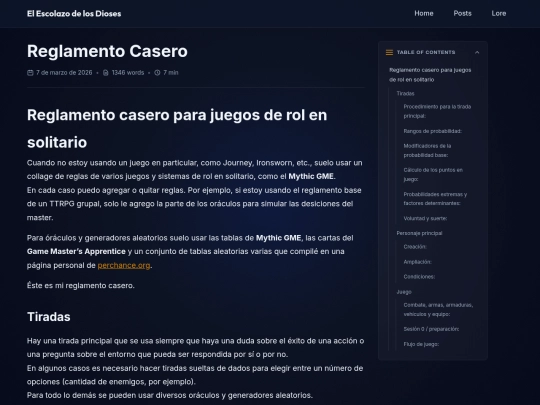Click the document icon beside 1346 words
540x405 pixels.
106,73
